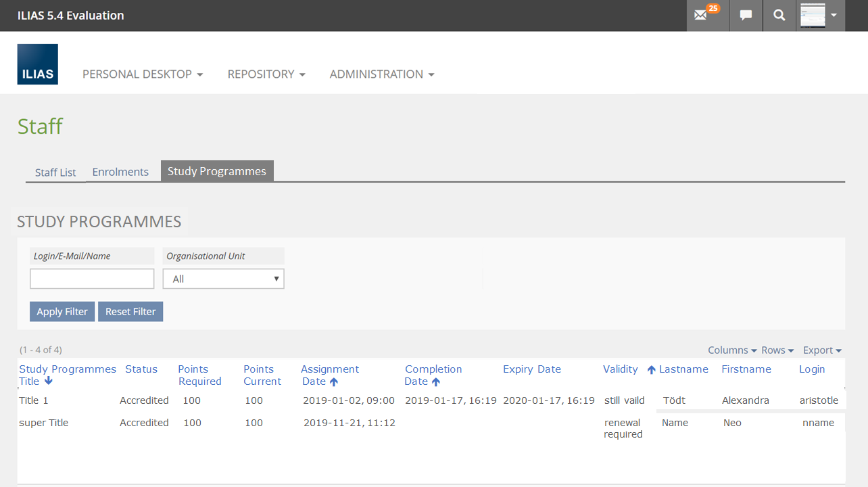Open the Export dropdown
Screen dimensions: 868x487
click(822, 350)
